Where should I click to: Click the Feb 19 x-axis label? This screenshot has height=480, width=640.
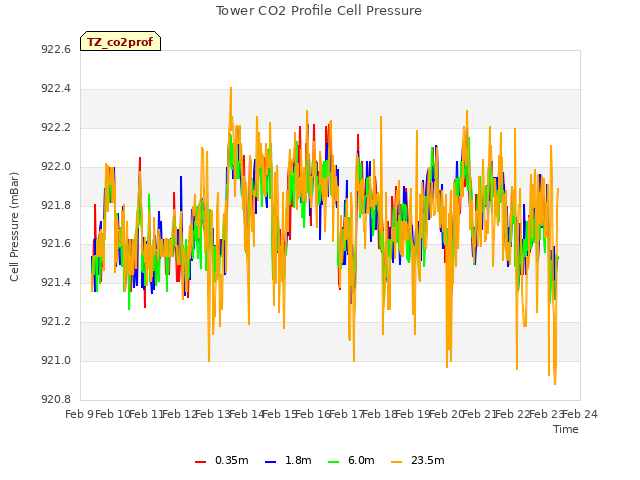coord(412,414)
